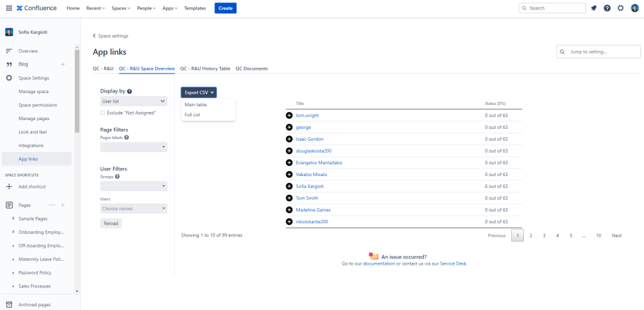Open the notifications bell icon

[x=594, y=8]
